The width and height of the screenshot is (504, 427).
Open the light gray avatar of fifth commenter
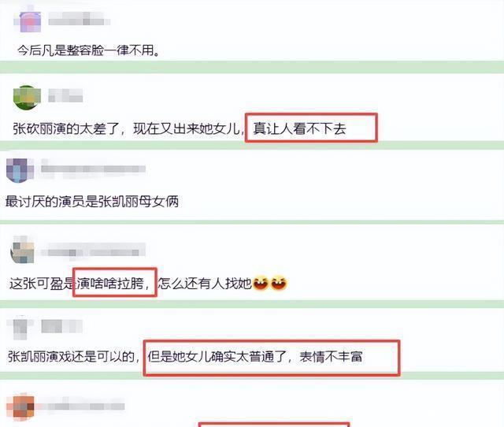pos(20,328)
